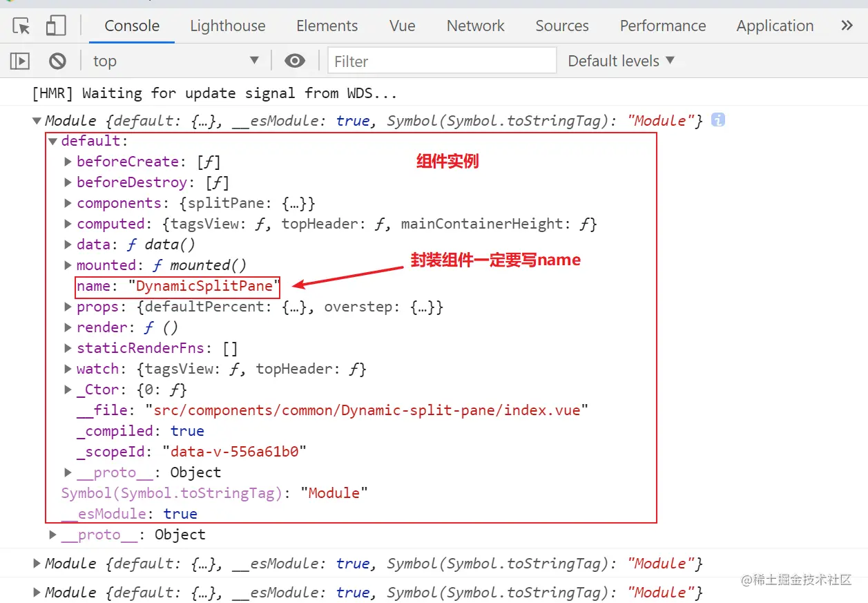Click the info badge after the first Module

tap(718, 119)
